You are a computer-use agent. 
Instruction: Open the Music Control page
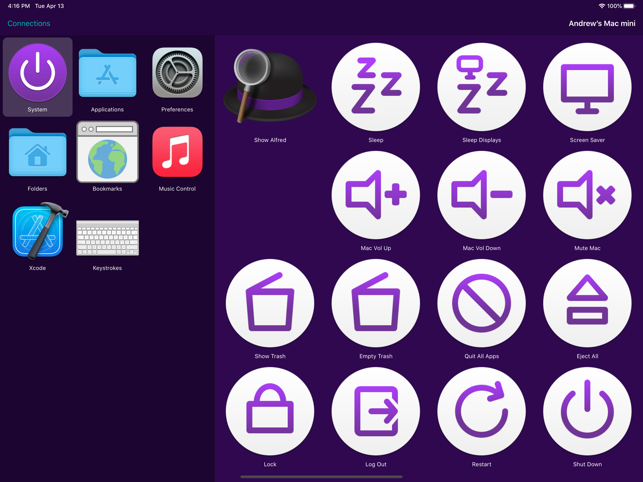tap(177, 152)
